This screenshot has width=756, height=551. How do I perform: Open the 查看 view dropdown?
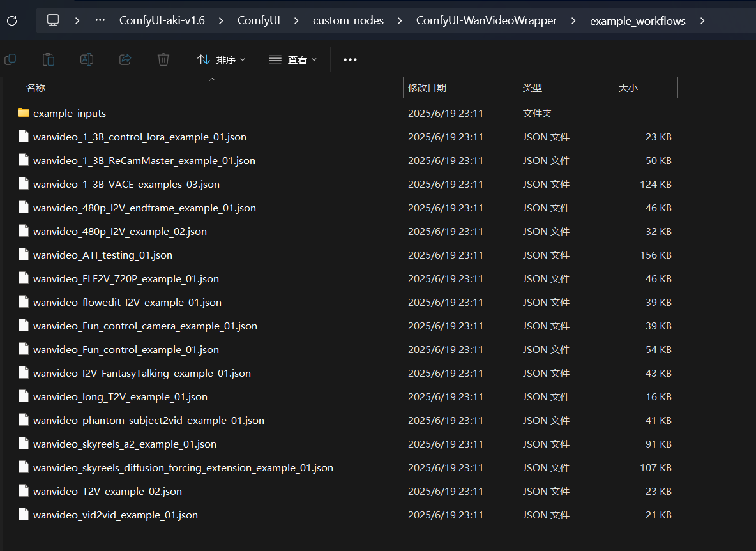[x=292, y=59]
